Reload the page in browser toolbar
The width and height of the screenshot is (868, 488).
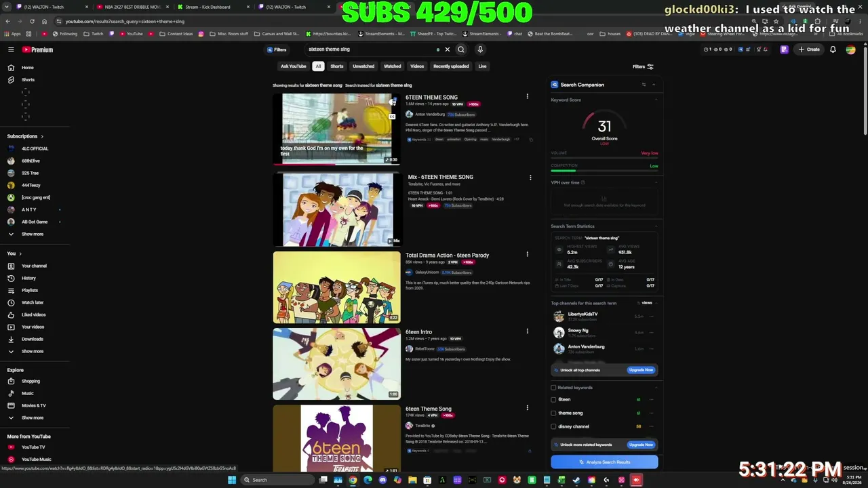click(32, 21)
